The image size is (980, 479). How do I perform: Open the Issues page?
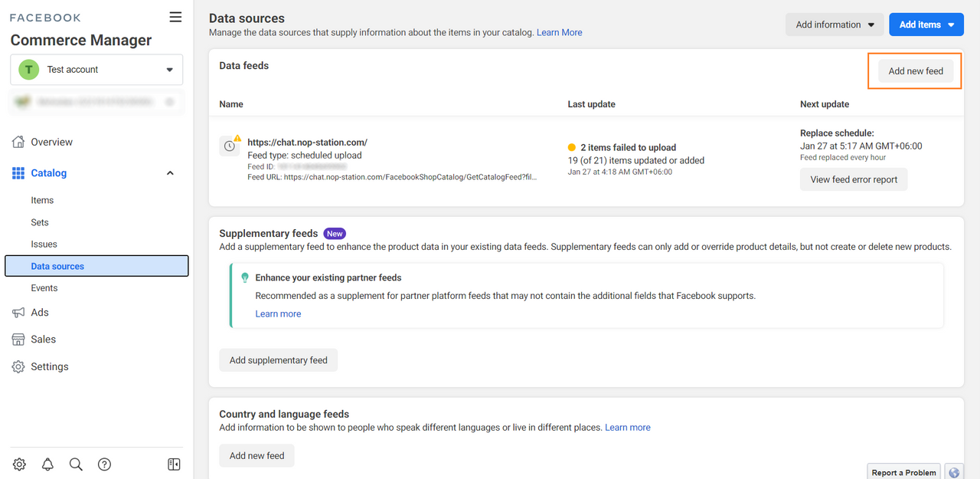44,244
